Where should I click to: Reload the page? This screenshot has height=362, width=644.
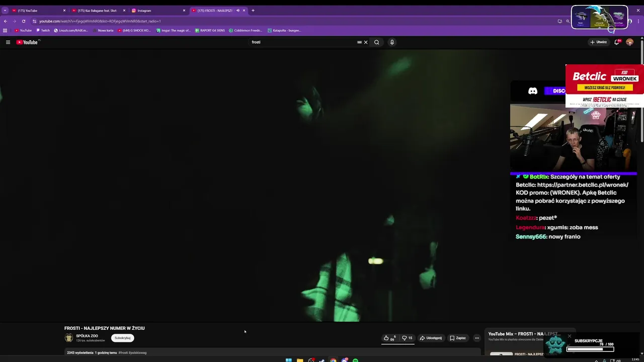[x=23, y=21]
